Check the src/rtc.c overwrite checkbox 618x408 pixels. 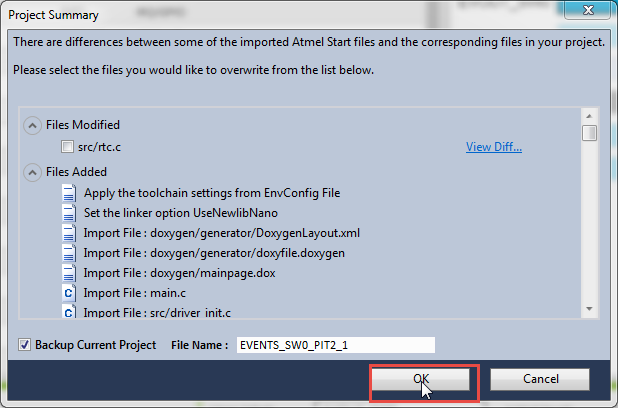(68, 148)
